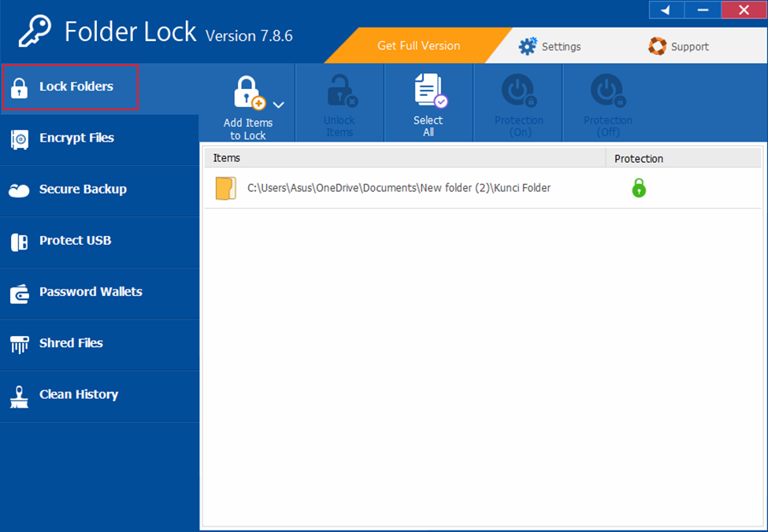Click the Settings label

coord(561,47)
